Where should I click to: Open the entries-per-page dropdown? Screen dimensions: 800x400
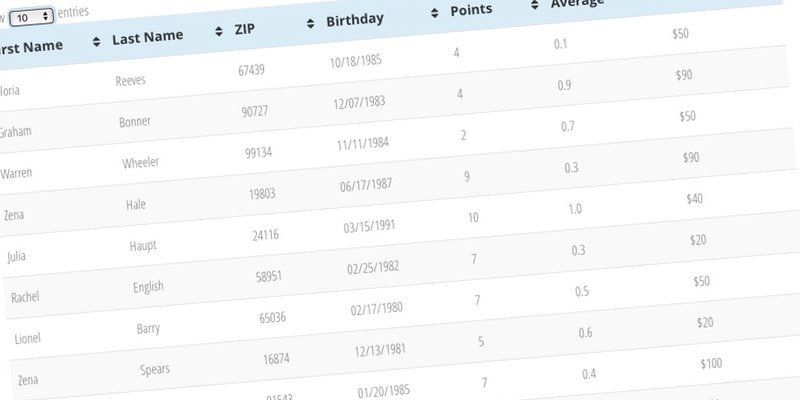click(x=31, y=16)
